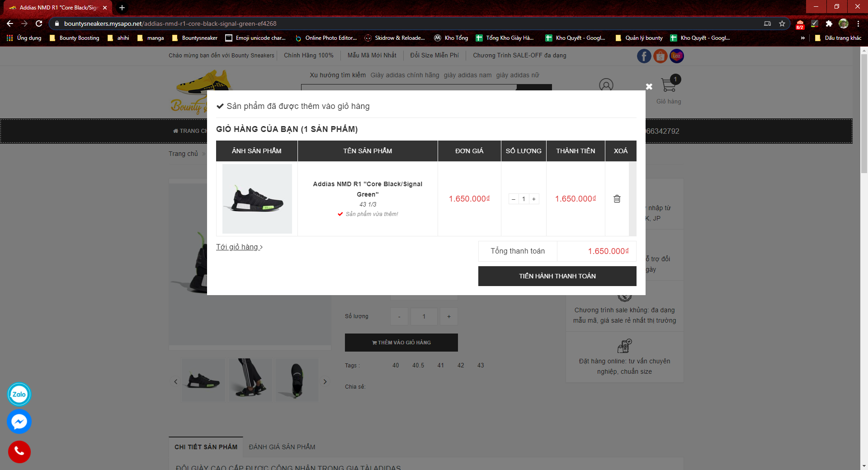The width and height of the screenshot is (868, 470).
Task: Open the Addias NMD R1 product name link
Action: coord(368,189)
